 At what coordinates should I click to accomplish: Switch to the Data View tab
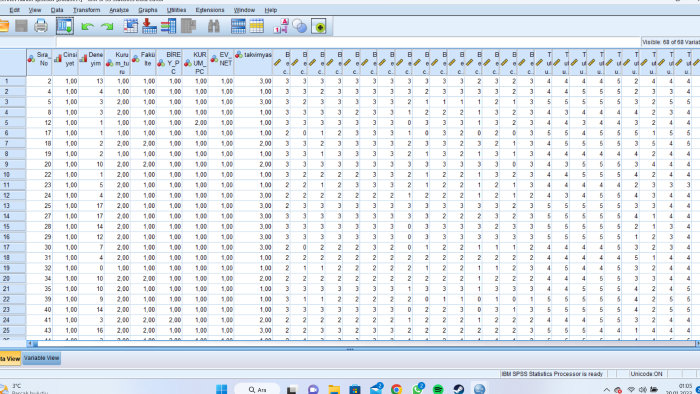10,358
